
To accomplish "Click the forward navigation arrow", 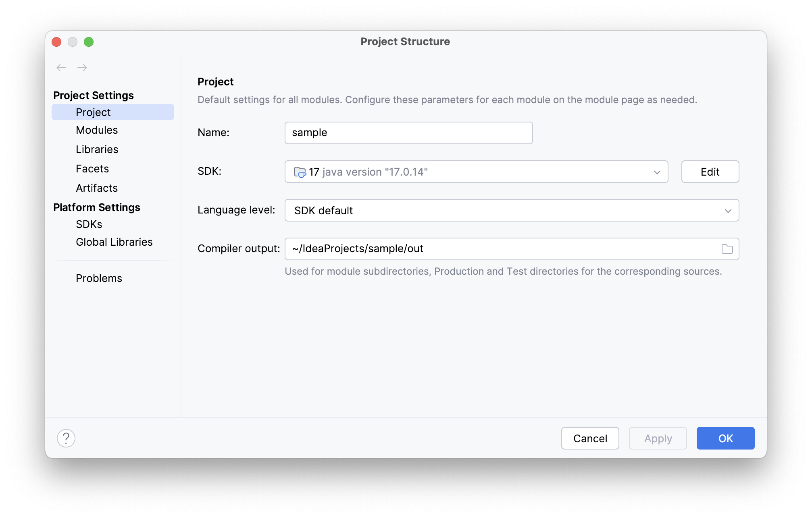I will pos(82,68).
